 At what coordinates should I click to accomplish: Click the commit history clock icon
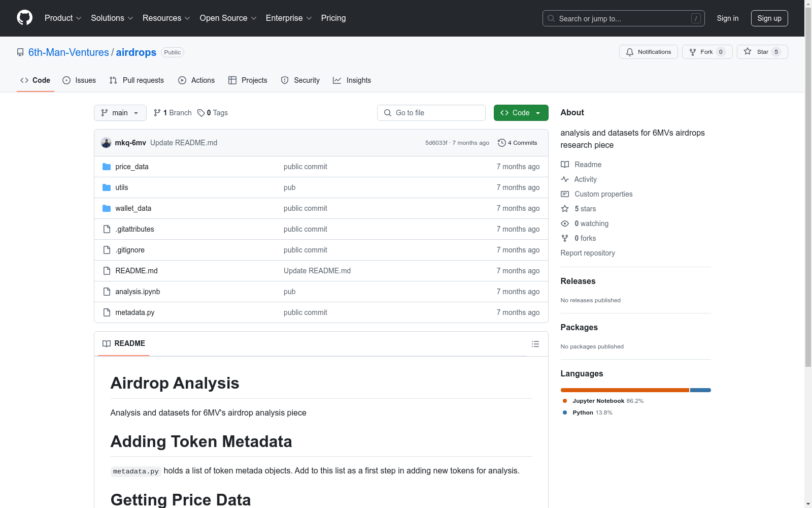click(501, 143)
